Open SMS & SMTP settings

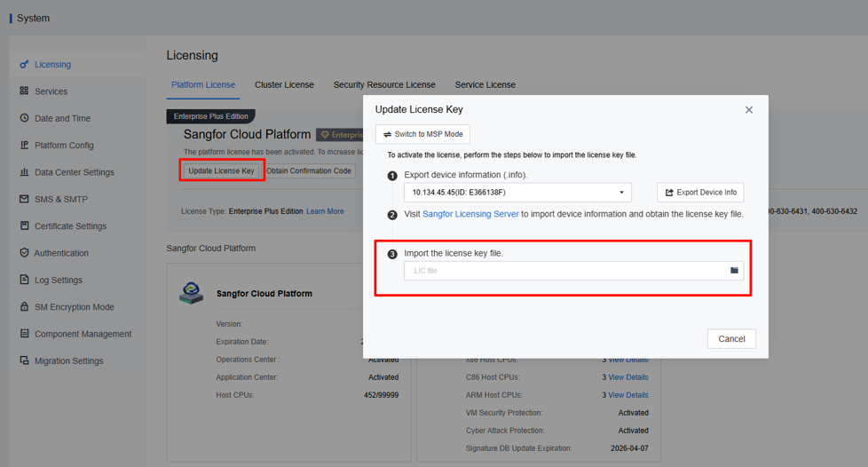click(x=61, y=200)
